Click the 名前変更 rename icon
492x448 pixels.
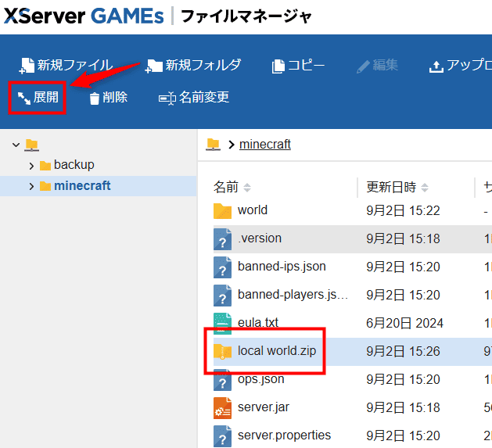[x=167, y=99]
